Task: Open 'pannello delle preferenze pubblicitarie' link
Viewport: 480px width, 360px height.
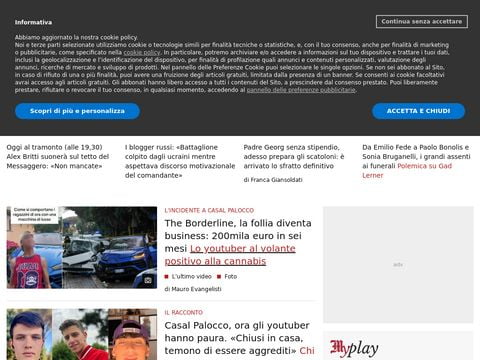Action: pos(301,90)
